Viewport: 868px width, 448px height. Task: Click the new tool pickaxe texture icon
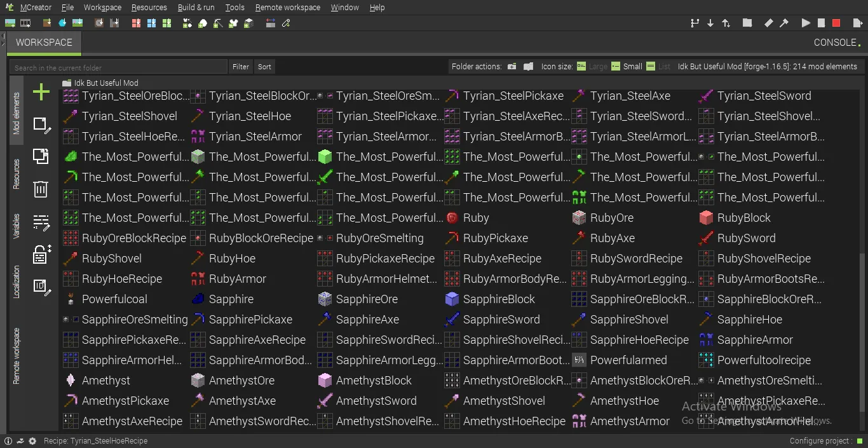pos(218,24)
